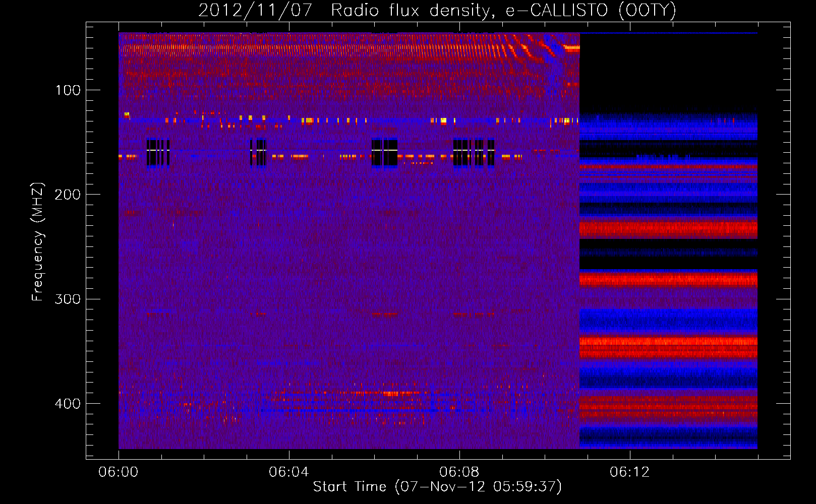The width and height of the screenshot is (816, 504).
Task: Click the 300 MHz tick label
Action: [x=68, y=299]
